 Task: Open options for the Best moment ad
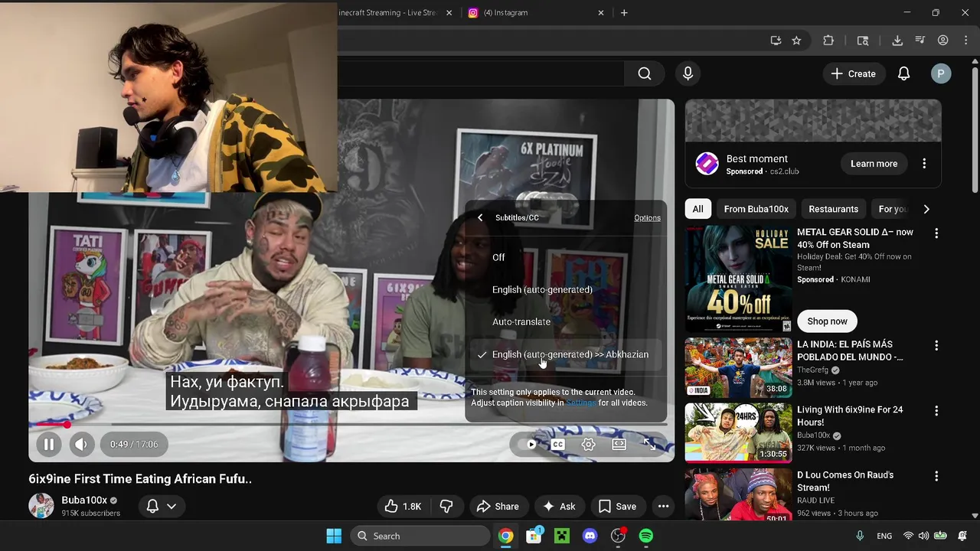pyautogui.click(x=924, y=164)
